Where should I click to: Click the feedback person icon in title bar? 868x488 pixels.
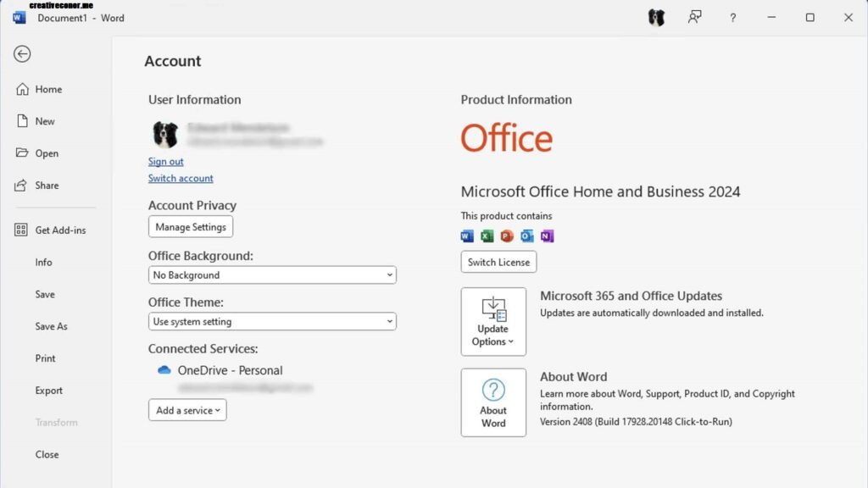point(695,17)
